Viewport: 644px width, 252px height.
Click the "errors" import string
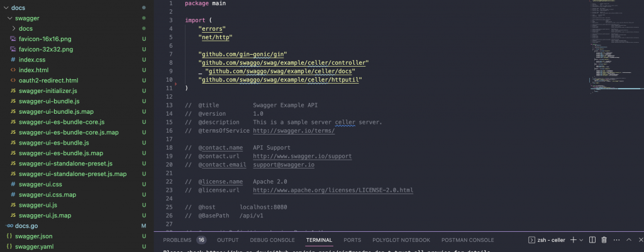(x=212, y=29)
